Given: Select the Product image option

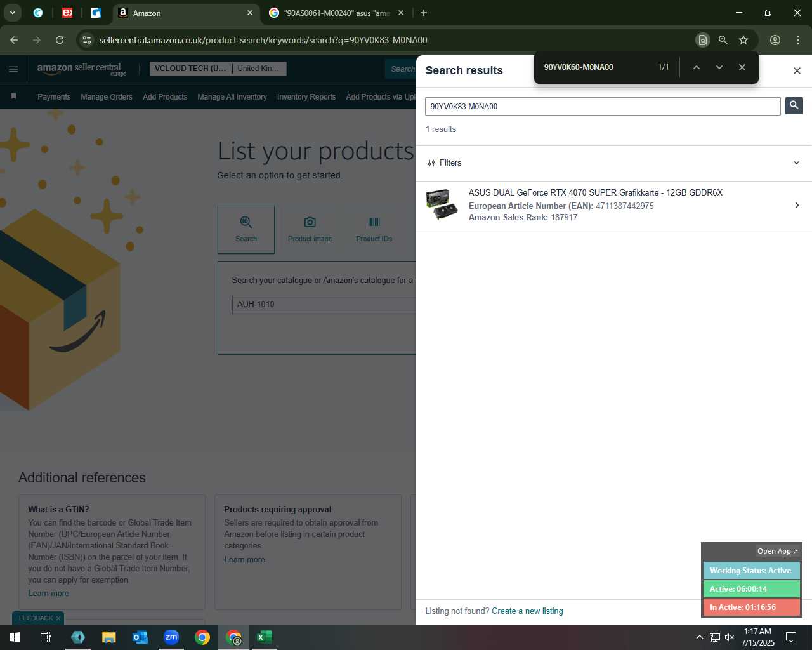Looking at the screenshot, I should pyautogui.click(x=310, y=230).
